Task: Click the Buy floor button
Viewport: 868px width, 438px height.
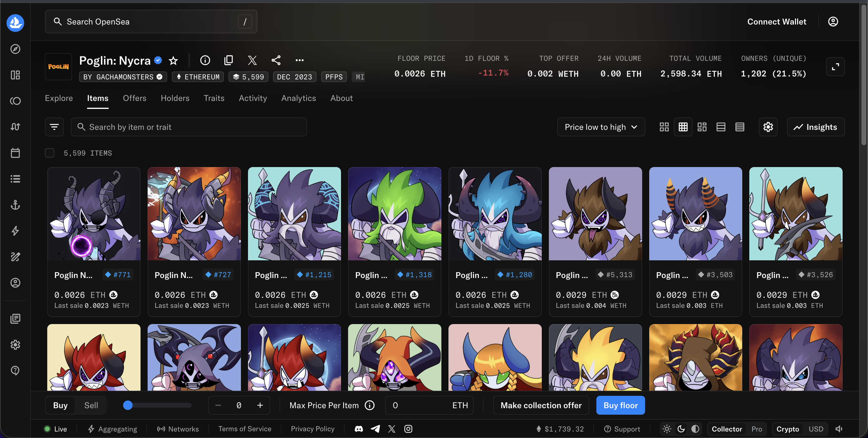Action: (x=620, y=405)
